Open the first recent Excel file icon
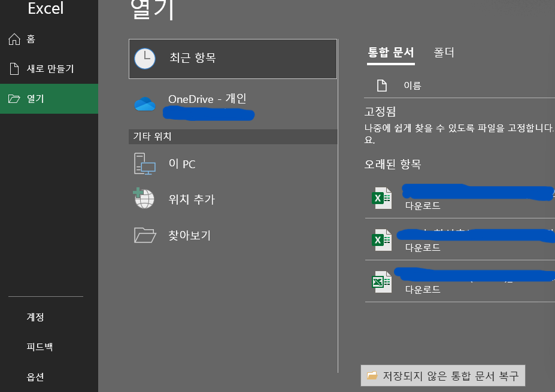Viewport: 555px width, 392px height. coord(381,198)
